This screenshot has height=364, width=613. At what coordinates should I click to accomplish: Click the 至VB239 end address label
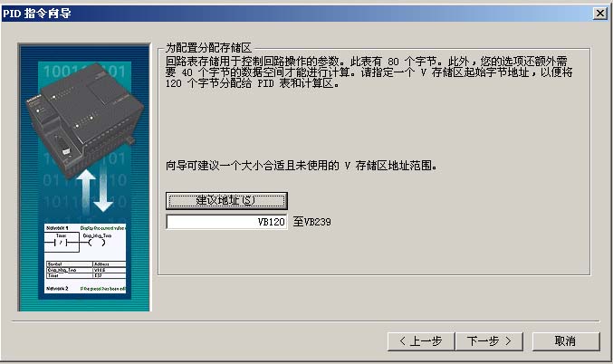tap(312, 222)
